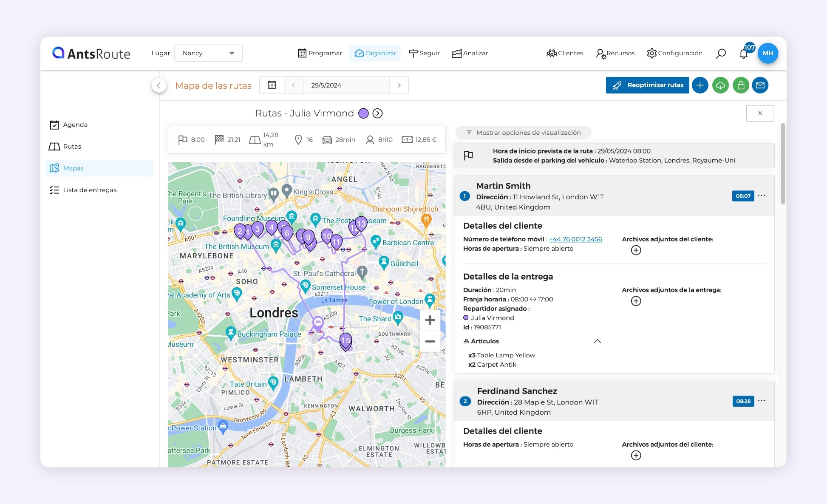Open the Nancy location dropdown
The height and width of the screenshot is (504, 827).
pyautogui.click(x=208, y=53)
